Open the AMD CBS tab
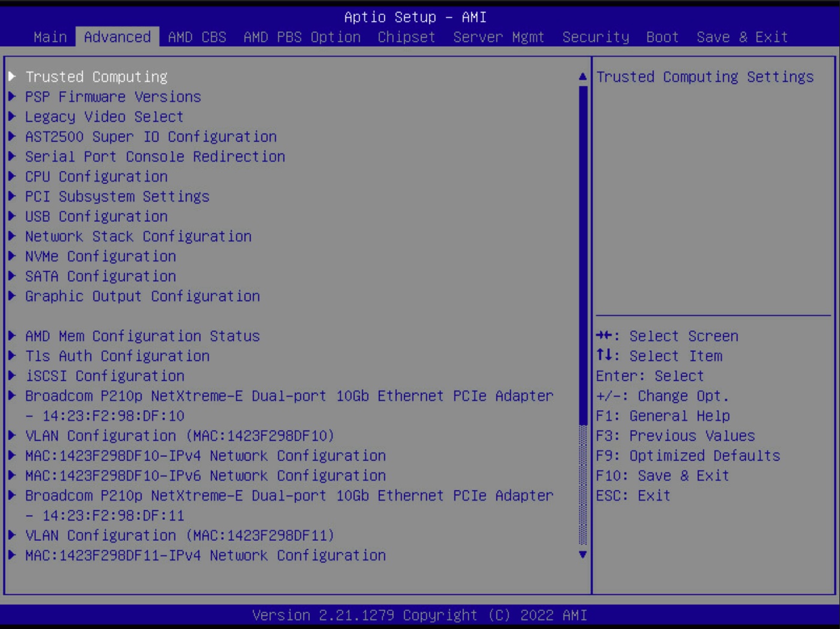The height and width of the screenshot is (629, 840). (x=197, y=37)
